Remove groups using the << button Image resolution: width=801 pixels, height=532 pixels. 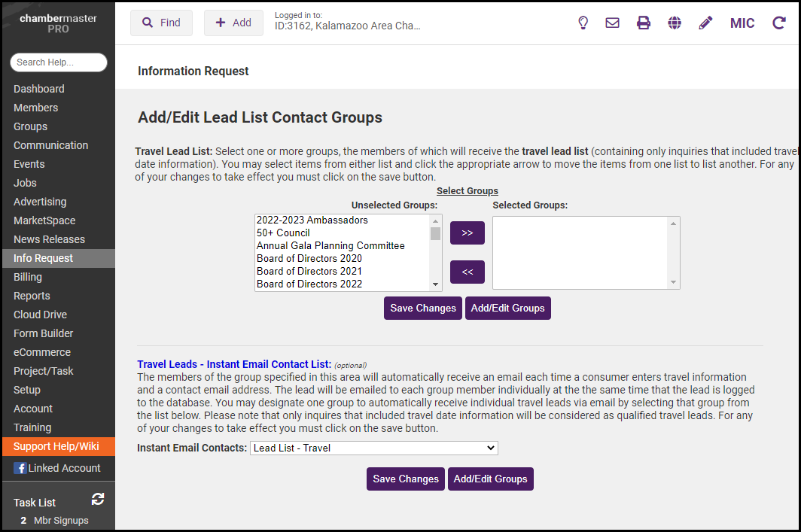pyautogui.click(x=468, y=272)
